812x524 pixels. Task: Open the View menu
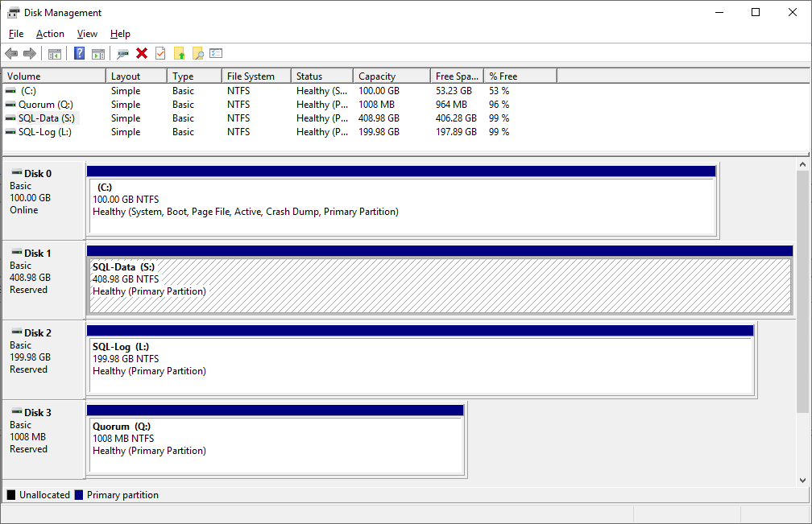pos(87,34)
